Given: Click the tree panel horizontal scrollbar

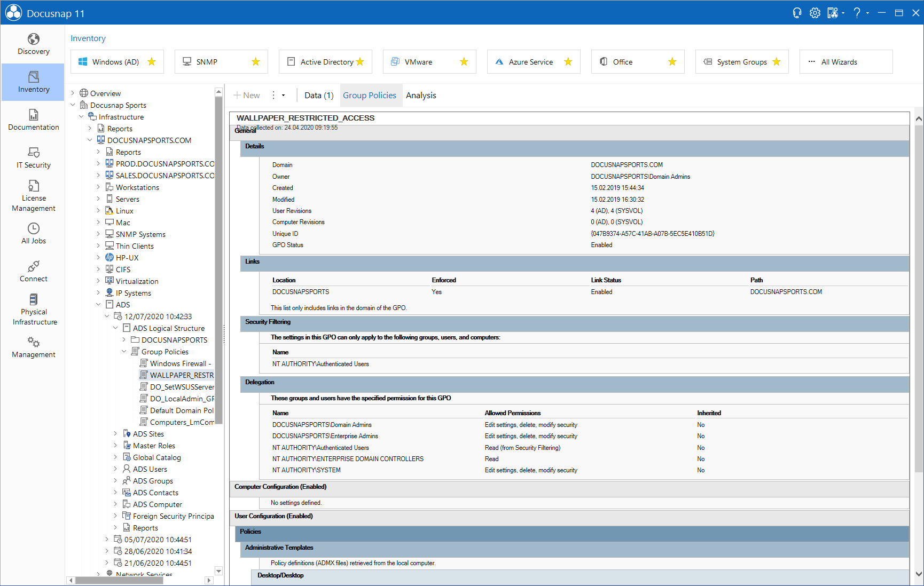Looking at the screenshot, I should [x=119, y=580].
